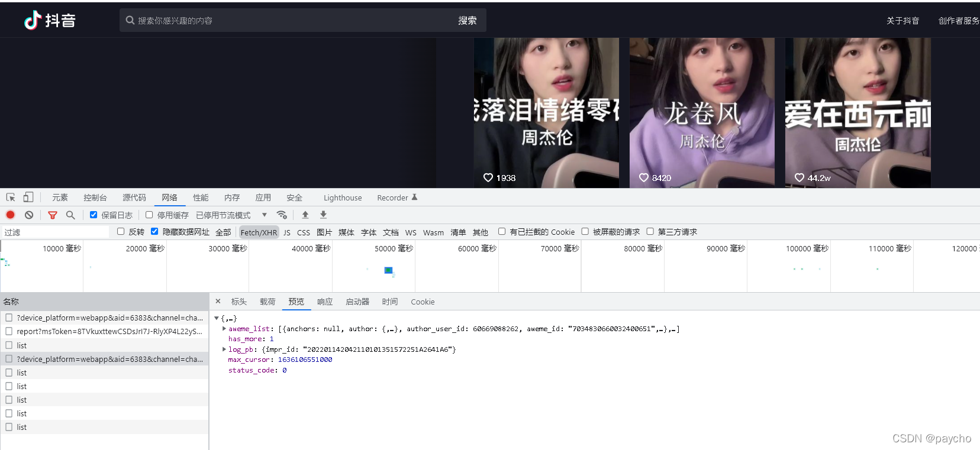Click the 搜索 button in Douyin search bar
Screen dimensions: 980x450
point(468,20)
